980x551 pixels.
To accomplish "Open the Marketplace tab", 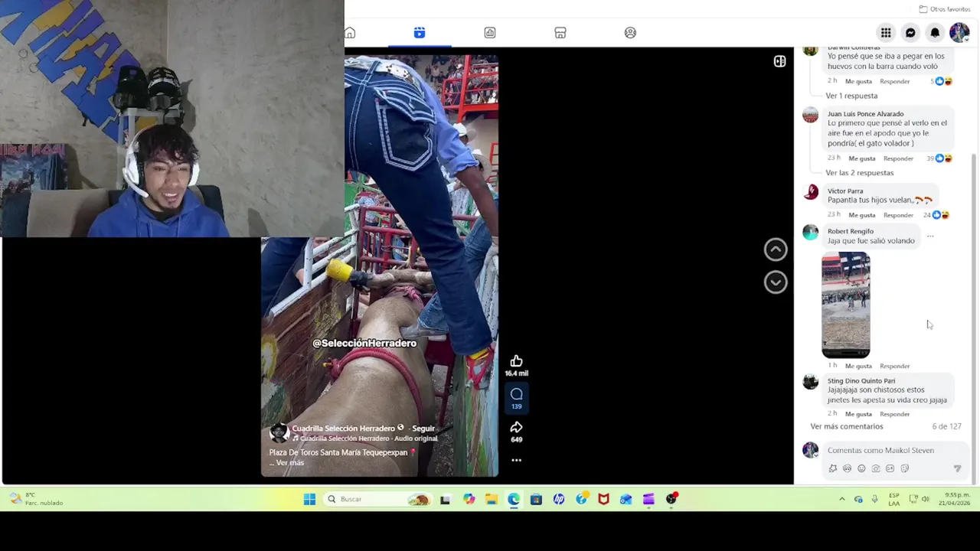I will [x=560, y=33].
